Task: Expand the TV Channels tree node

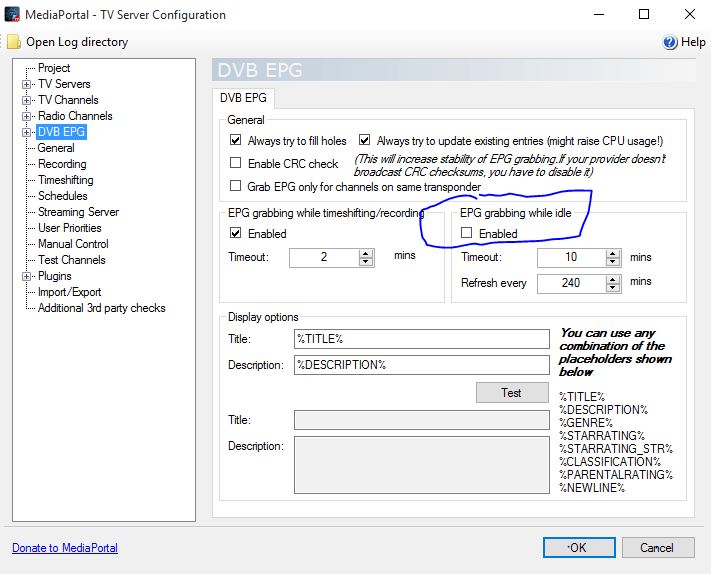Action: (x=26, y=100)
